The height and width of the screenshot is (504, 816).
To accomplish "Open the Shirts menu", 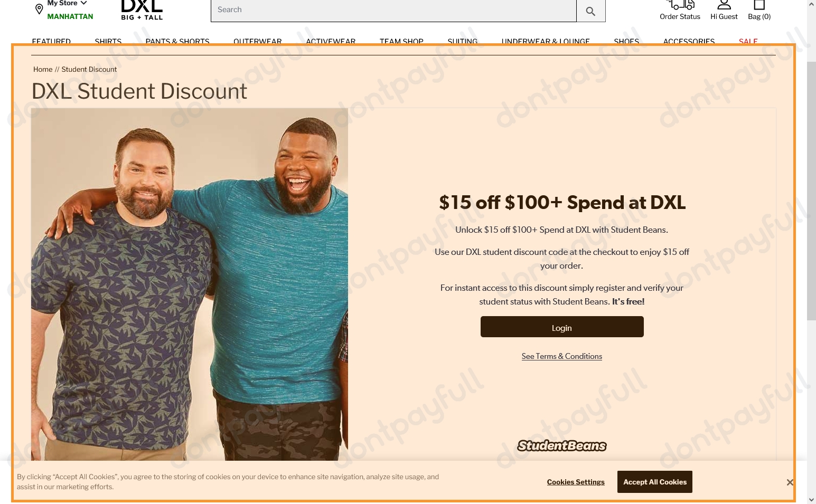I will coord(108,41).
